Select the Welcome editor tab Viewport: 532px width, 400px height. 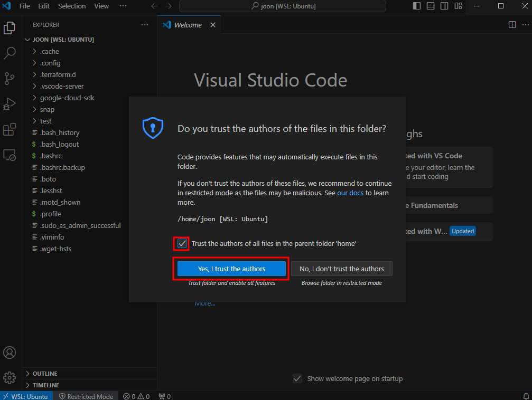tap(188, 25)
